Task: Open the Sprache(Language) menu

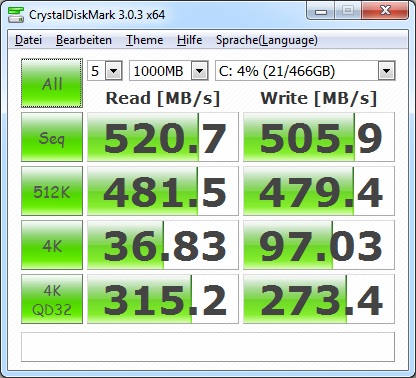Action: click(x=267, y=40)
